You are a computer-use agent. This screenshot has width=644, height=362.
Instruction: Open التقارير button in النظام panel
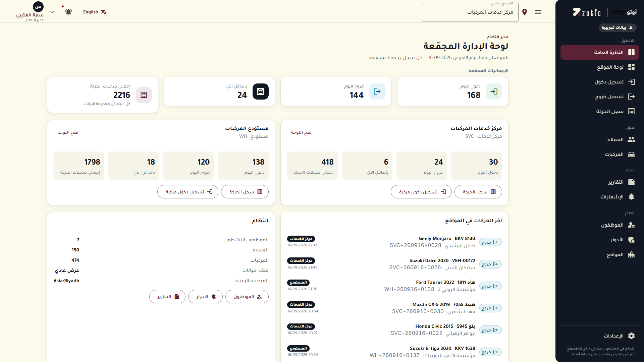pyautogui.click(x=167, y=297)
